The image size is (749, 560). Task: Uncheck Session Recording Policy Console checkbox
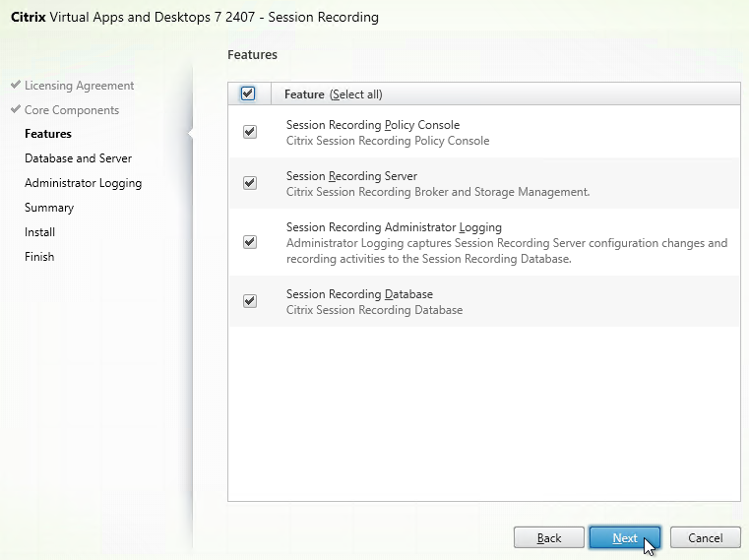click(250, 132)
